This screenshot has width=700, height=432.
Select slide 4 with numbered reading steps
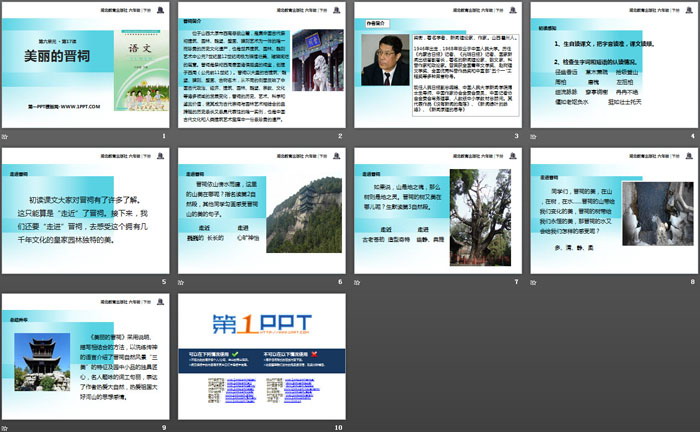[614, 65]
